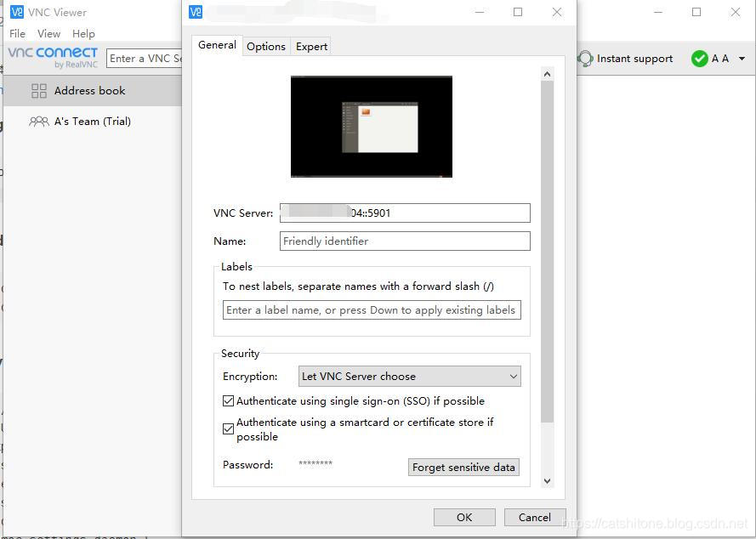
Task: Maximize the properties dialog window
Action: [x=518, y=12]
